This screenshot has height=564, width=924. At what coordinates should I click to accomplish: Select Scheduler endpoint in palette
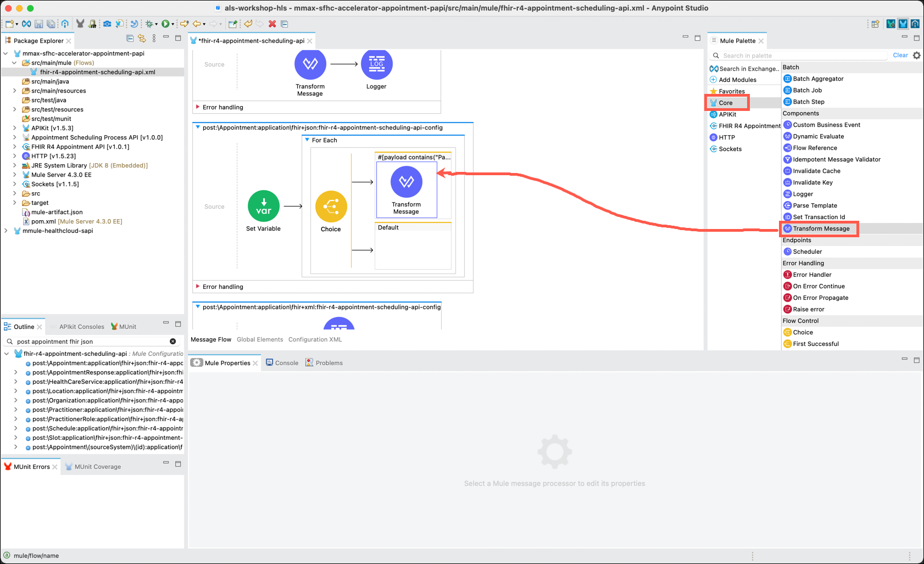[x=803, y=252]
